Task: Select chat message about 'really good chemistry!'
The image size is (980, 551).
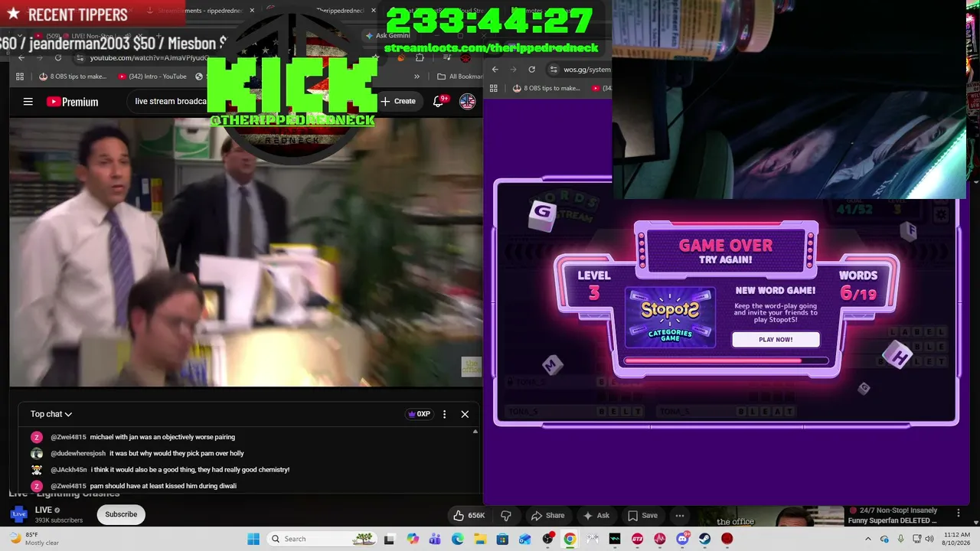Action: coord(190,470)
